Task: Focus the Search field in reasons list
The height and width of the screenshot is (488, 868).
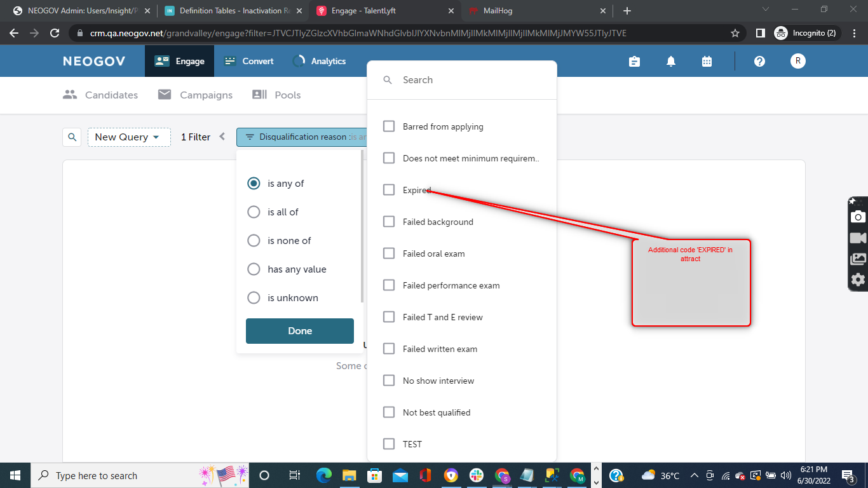Action: pos(470,80)
